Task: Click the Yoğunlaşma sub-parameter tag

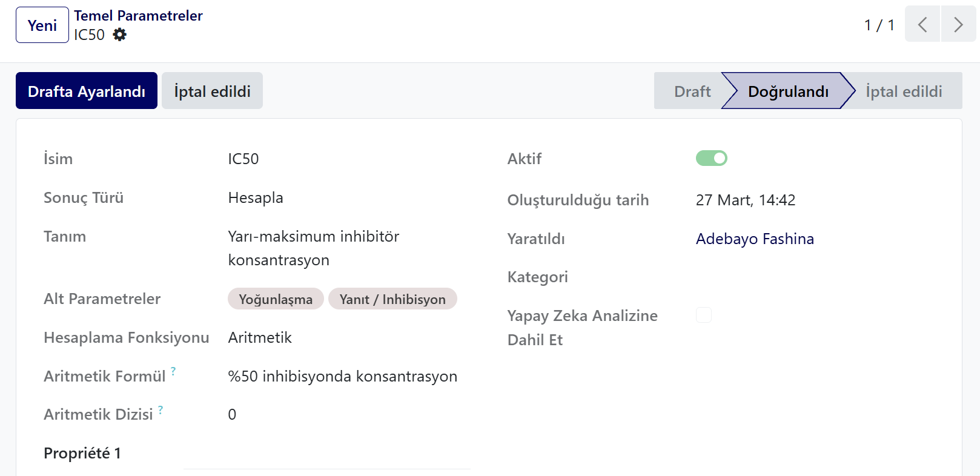Action: click(x=276, y=299)
